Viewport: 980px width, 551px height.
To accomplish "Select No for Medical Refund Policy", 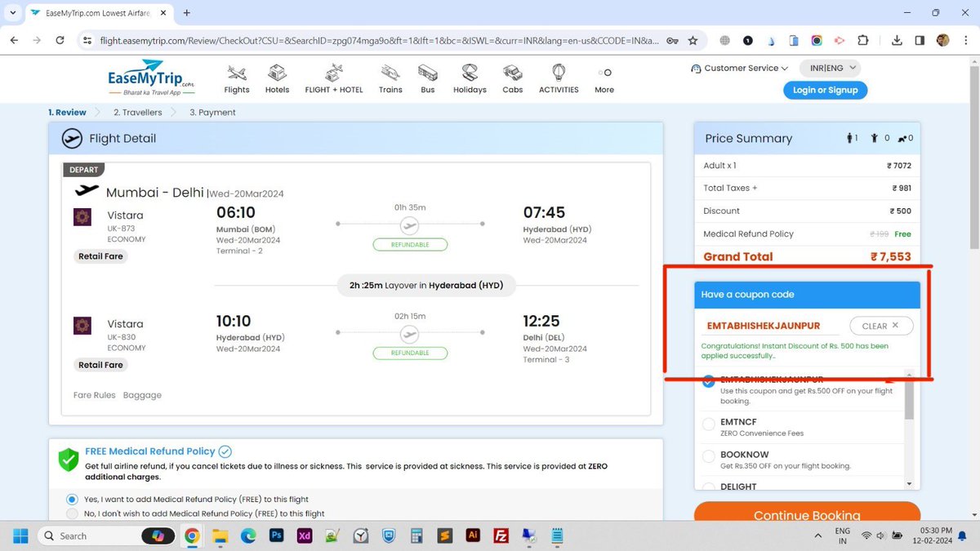I will point(72,513).
